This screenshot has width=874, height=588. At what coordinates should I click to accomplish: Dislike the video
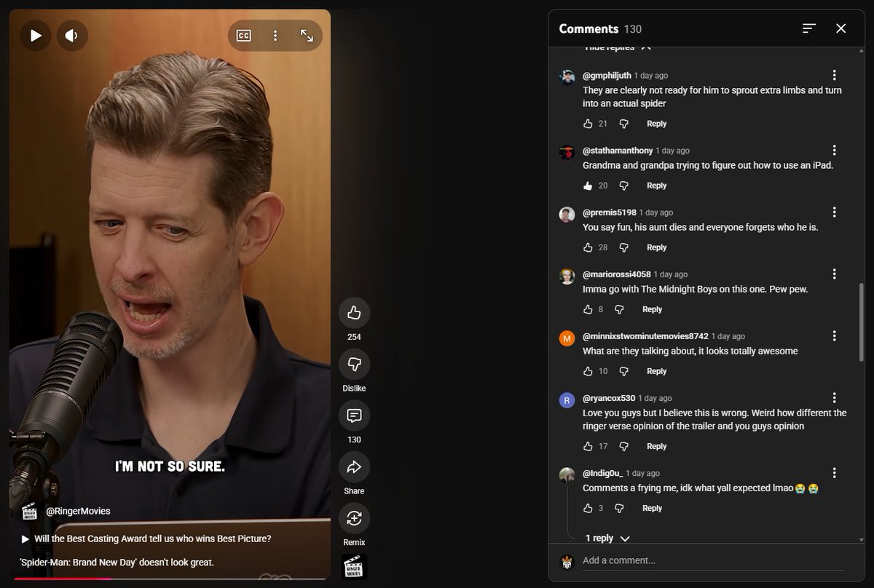pos(354,365)
